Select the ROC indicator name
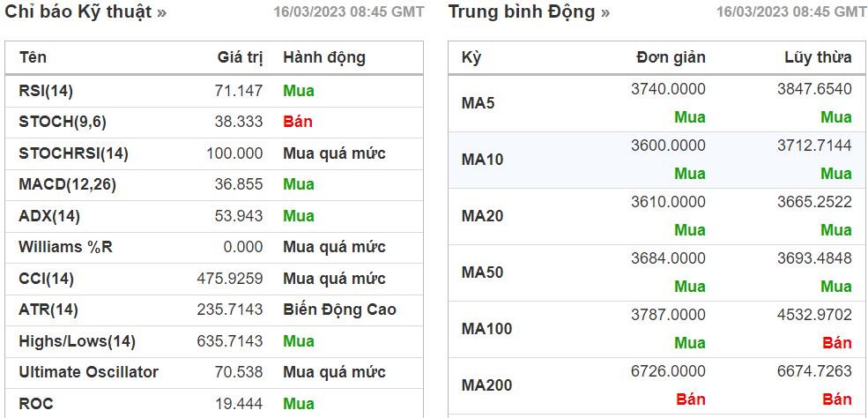This screenshot has width=868, height=418. tap(36, 404)
